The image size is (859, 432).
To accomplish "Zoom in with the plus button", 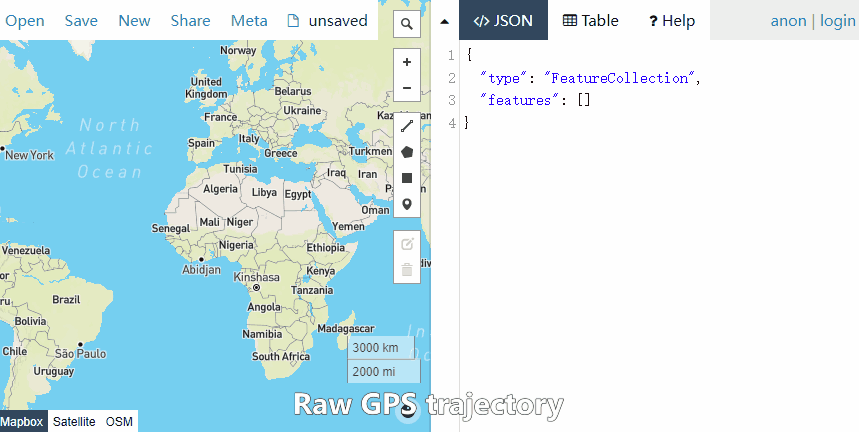I will pyautogui.click(x=406, y=62).
